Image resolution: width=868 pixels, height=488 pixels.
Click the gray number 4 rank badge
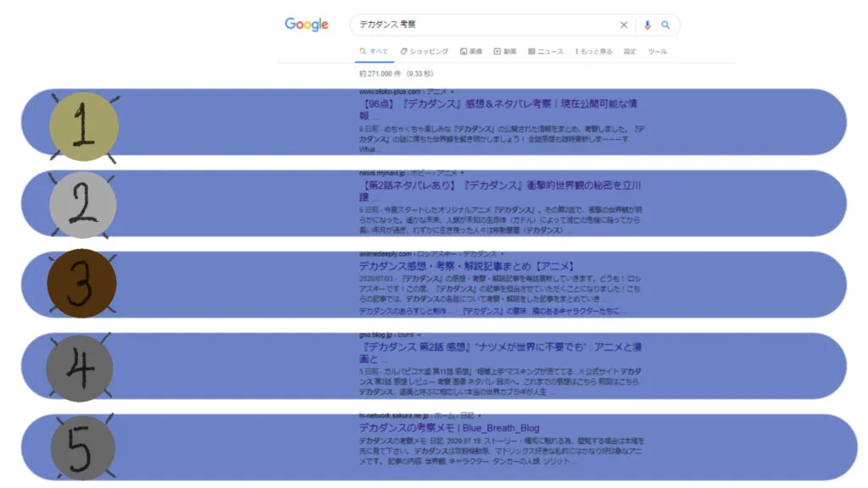click(x=80, y=368)
